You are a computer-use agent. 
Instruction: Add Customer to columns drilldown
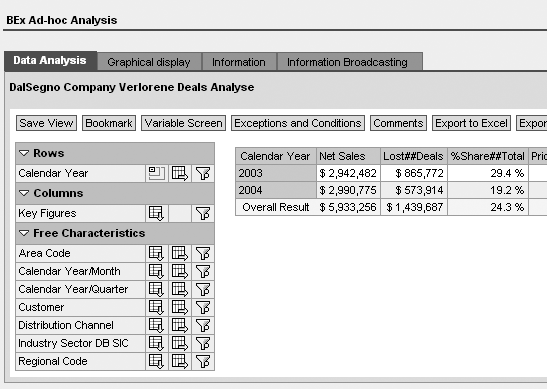(180, 307)
